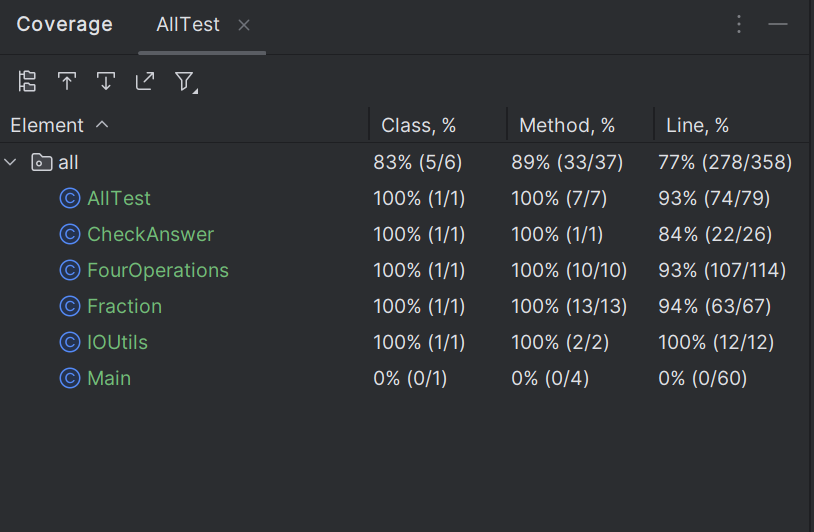Select the CheckAnswer class icon
Image resolution: width=814 pixels, height=532 pixels.
click(x=69, y=234)
